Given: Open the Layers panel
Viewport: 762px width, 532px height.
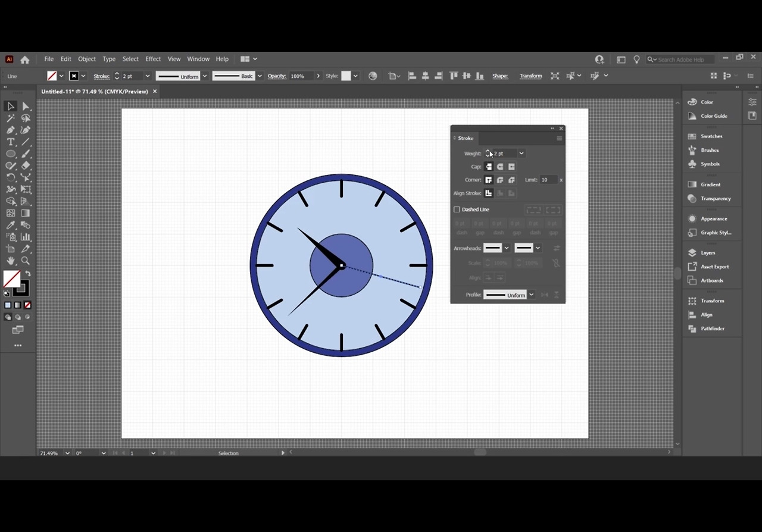Looking at the screenshot, I should pos(708,253).
